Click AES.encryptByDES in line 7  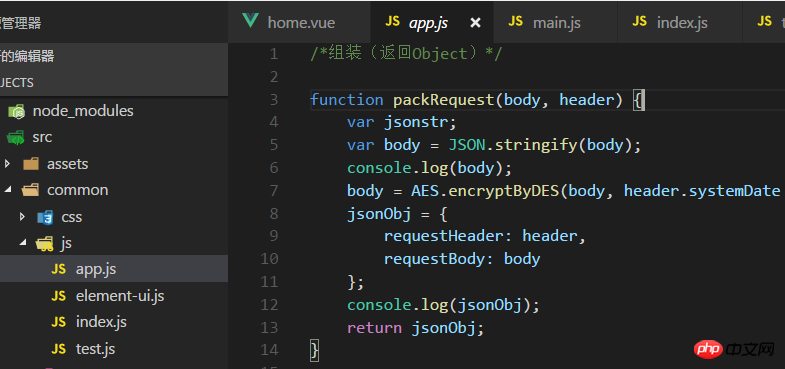pyautogui.click(x=485, y=191)
